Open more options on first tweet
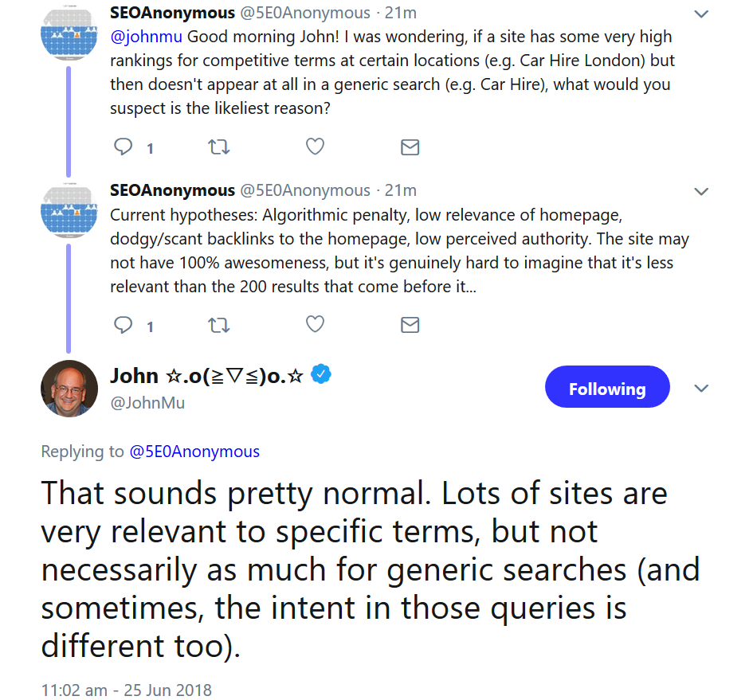Image resolution: width=753 pixels, height=700 pixels. pyautogui.click(x=701, y=14)
